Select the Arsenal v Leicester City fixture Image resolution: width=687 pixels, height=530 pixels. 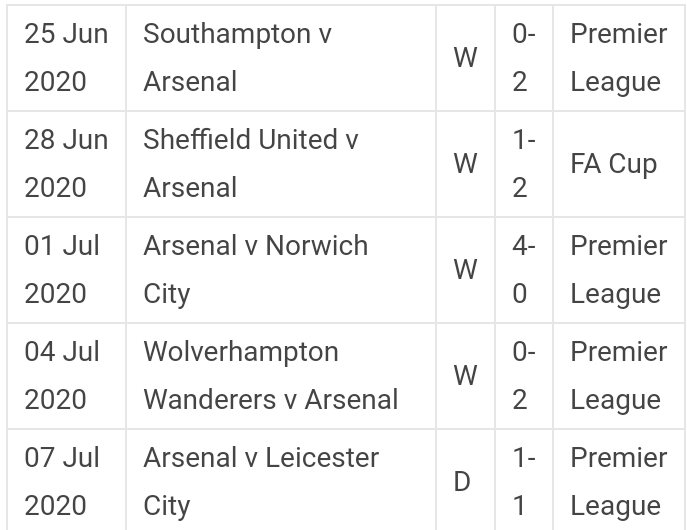click(261, 482)
